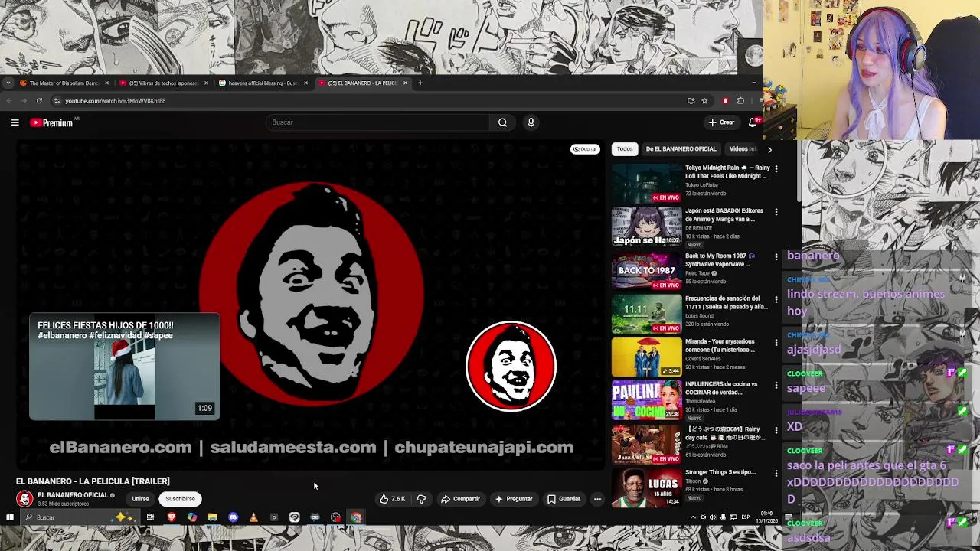Open the site info icon in the address bar

[x=57, y=101]
